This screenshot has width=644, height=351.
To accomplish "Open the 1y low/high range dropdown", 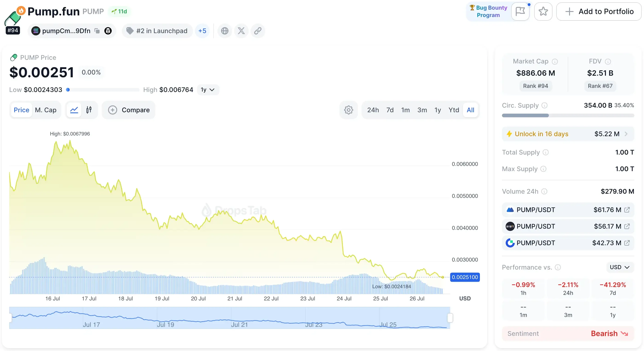I will pyautogui.click(x=208, y=90).
